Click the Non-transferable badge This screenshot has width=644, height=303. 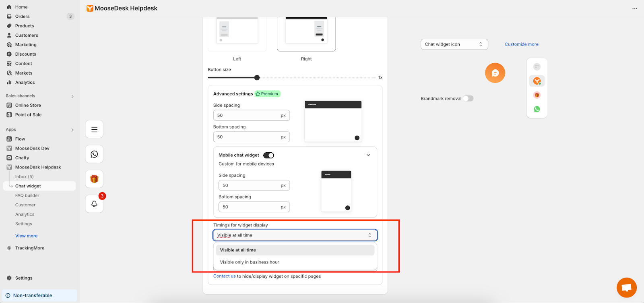[x=39, y=295]
